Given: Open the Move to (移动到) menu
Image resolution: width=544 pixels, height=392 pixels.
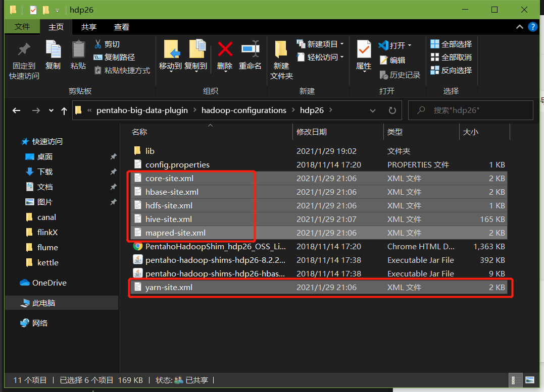Looking at the screenshot, I should [170, 55].
